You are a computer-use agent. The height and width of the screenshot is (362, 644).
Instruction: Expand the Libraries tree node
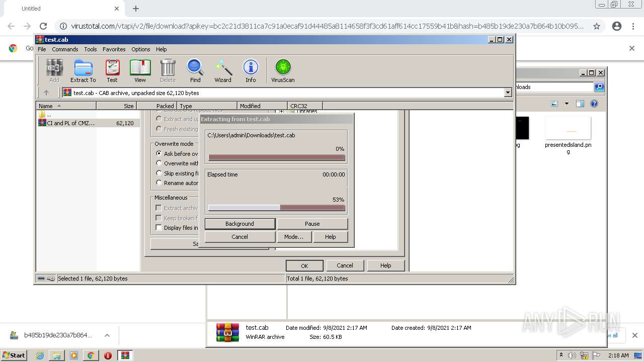pos(281,111)
